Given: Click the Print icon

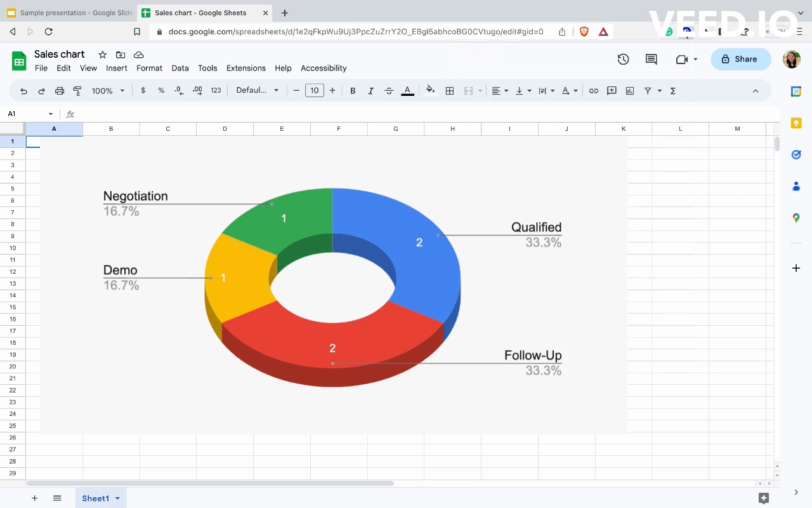Looking at the screenshot, I should point(60,91).
